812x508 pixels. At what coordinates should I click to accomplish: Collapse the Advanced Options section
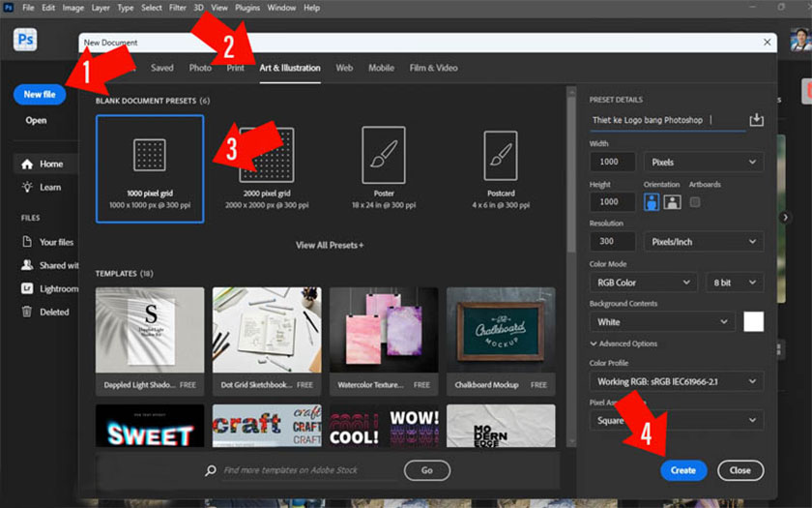[623, 344]
